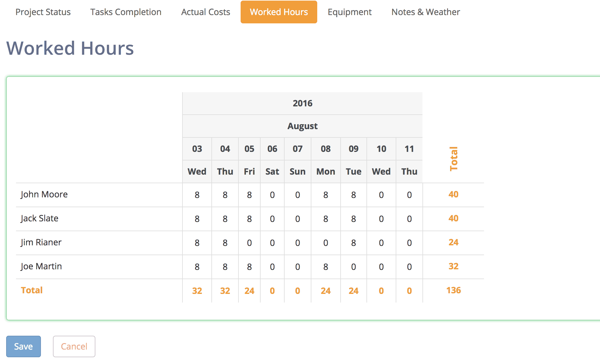Click Jack Slate's row total of 40
Screen dimensions: 600x364
point(453,219)
